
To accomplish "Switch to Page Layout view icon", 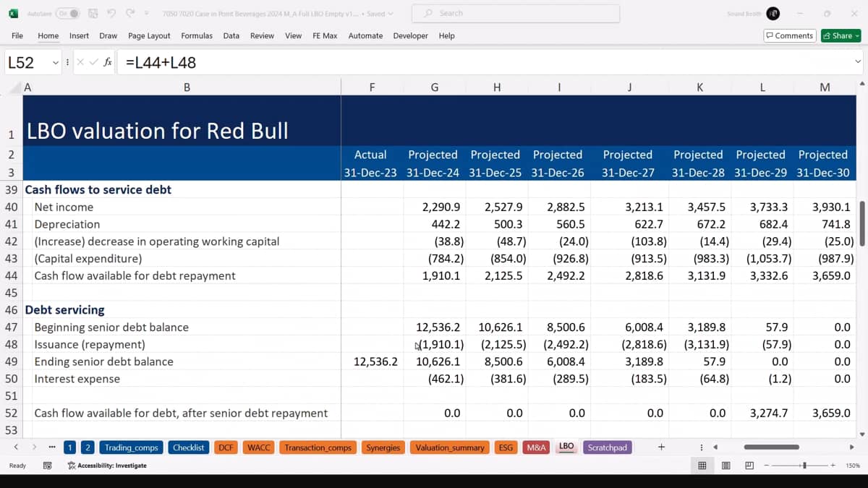I will (726, 466).
